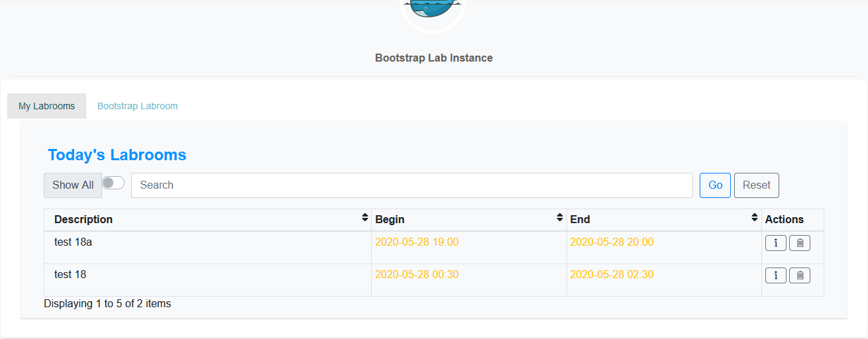The height and width of the screenshot is (339, 868).
Task: Open the Bootstrap Labroom tab
Action: 137,106
